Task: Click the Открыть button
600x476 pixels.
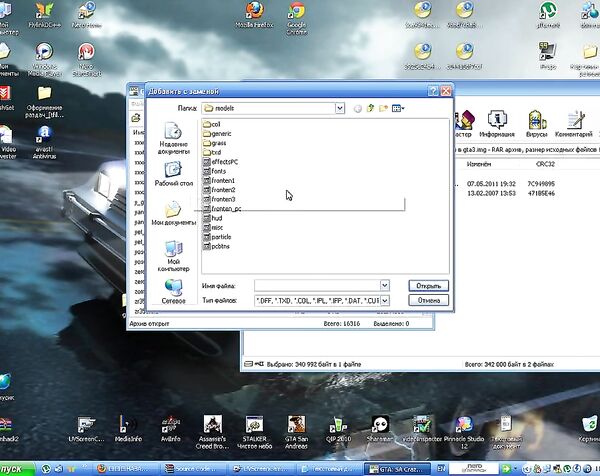Action: click(428, 286)
